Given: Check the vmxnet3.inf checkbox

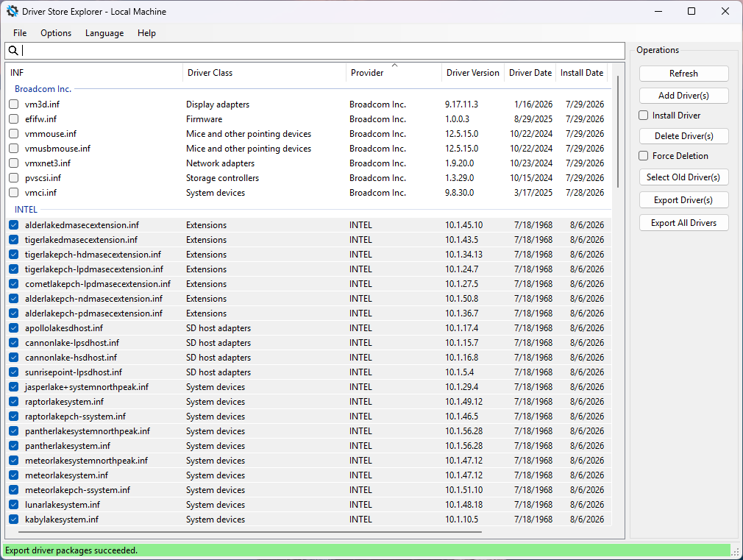Looking at the screenshot, I should pos(14,163).
